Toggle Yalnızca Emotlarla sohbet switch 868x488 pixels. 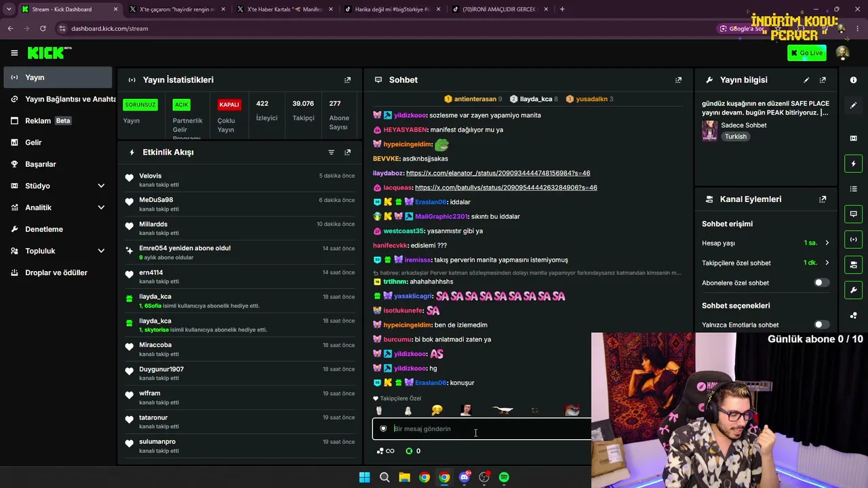tap(821, 325)
